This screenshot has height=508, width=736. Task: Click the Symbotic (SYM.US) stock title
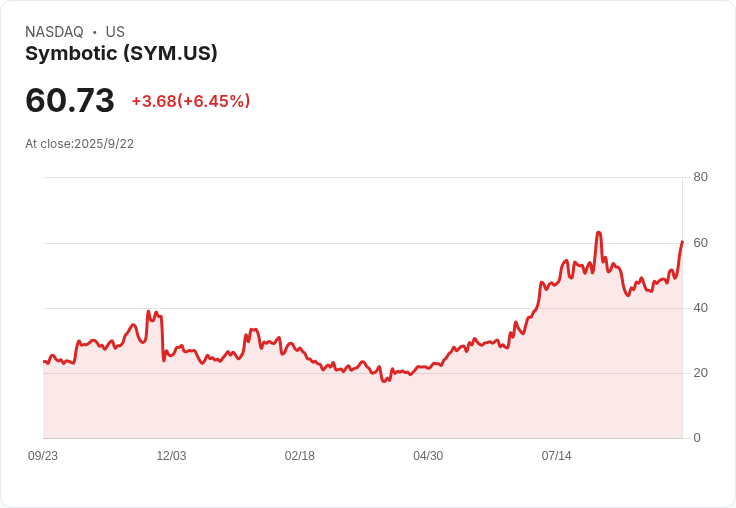click(x=121, y=54)
